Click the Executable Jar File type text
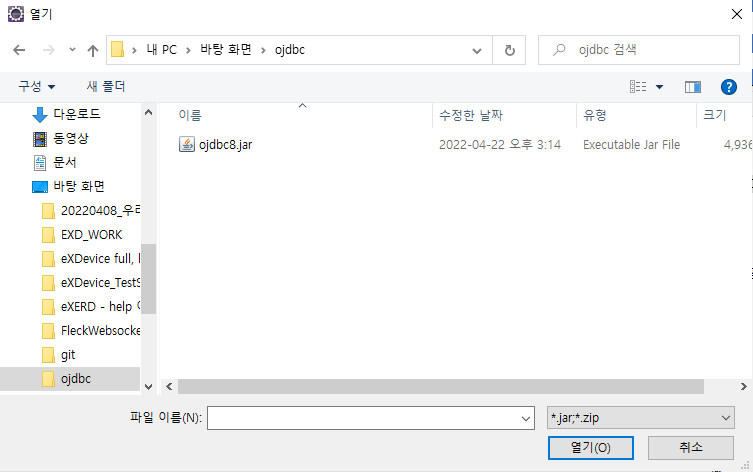 [632, 145]
